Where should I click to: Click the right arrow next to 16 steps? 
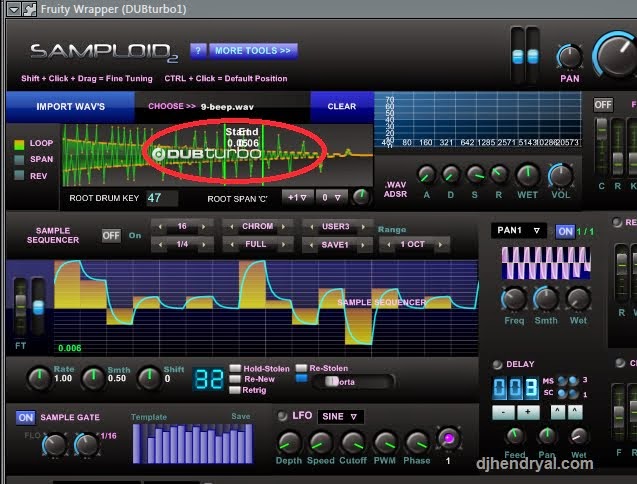point(204,226)
